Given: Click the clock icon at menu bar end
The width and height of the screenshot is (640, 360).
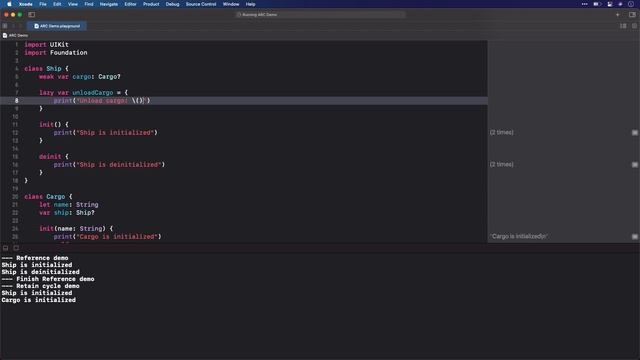Looking at the screenshot, I should (631, 4).
